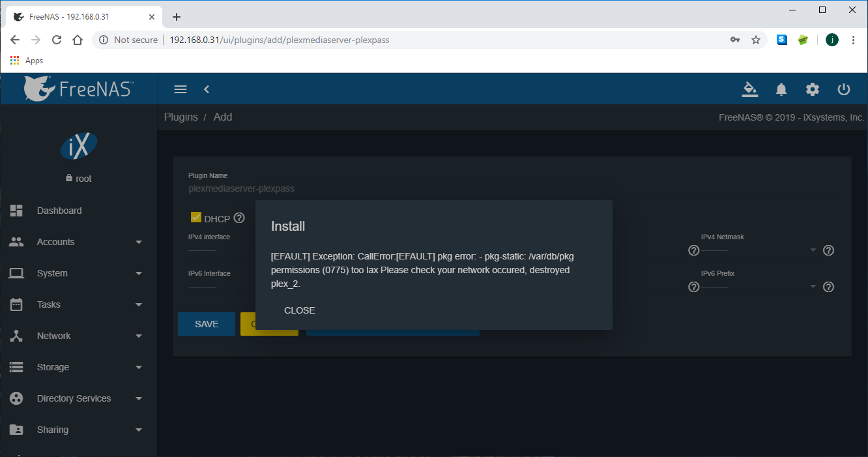
Task: Click the Dashboard sidebar icon
Action: tap(16, 211)
